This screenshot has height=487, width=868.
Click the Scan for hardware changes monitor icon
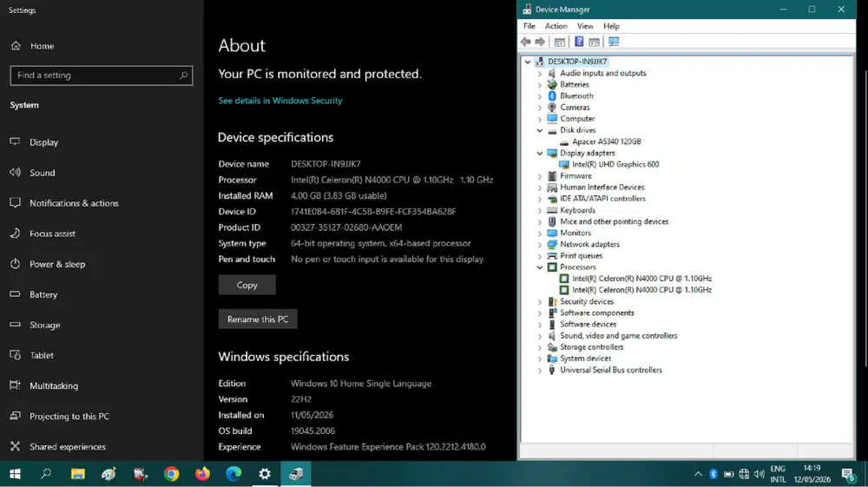coord(614,42)
